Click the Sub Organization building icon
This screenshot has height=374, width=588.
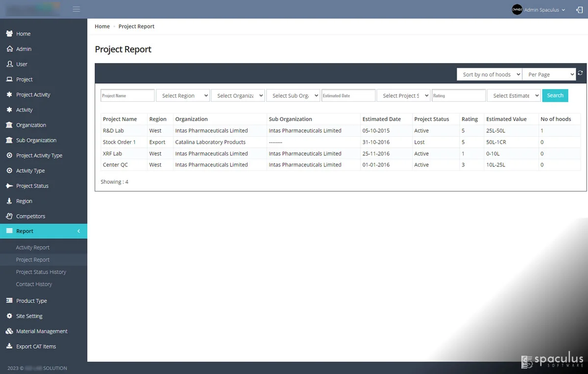coord(9,140)
